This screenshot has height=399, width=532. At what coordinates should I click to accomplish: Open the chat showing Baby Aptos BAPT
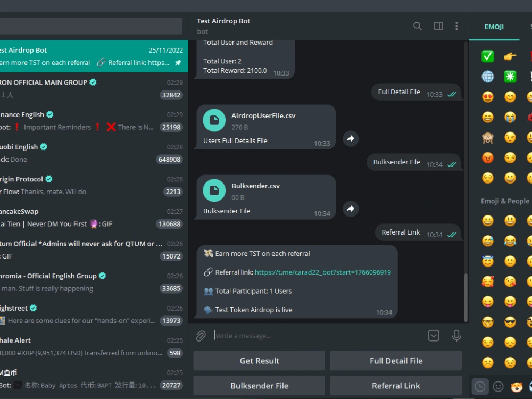(x=94, y=378)
